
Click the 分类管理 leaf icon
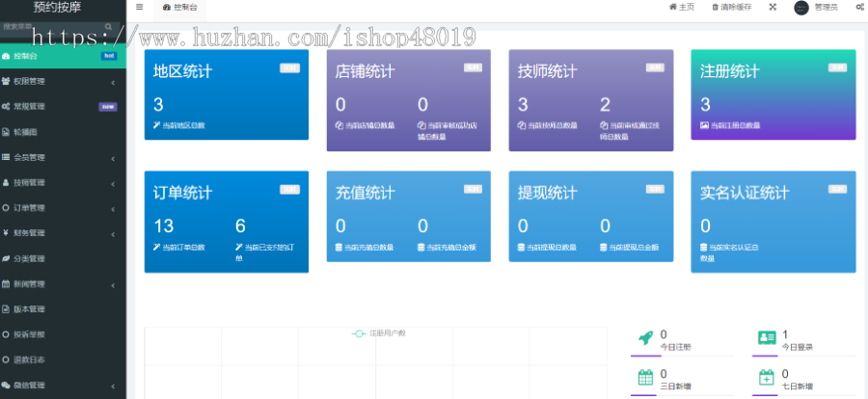click(6, 258)
